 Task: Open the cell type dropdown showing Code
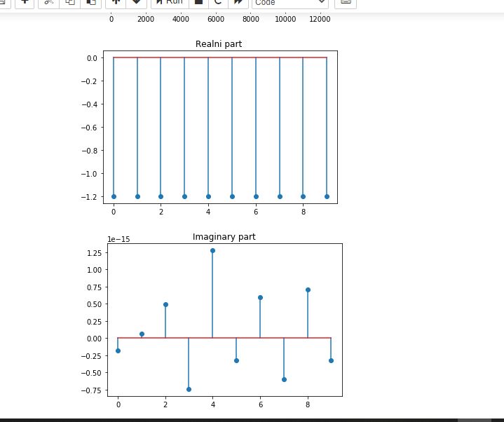tap(290, 3)
